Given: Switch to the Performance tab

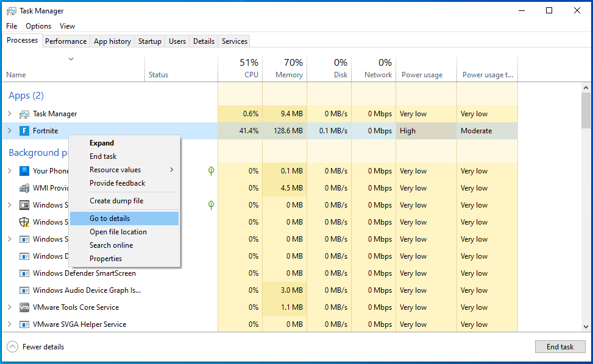Looking at the screenshot, I should (66, 41).
